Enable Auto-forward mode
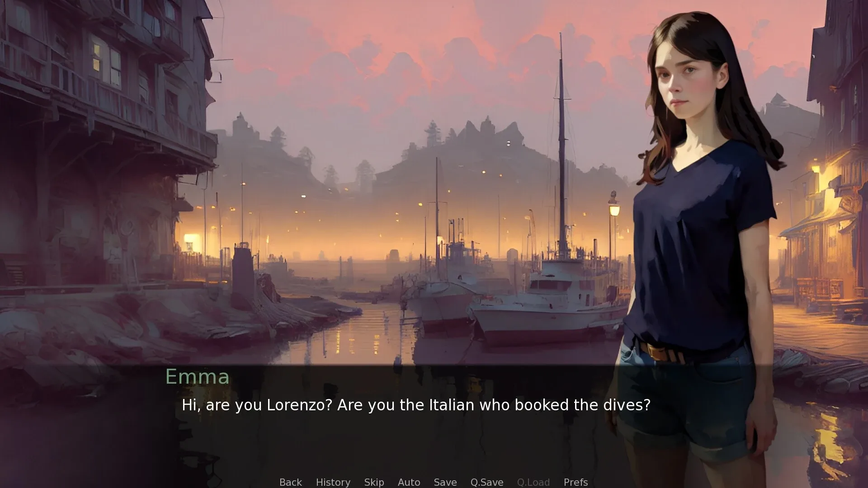This screenshot has width=868, height=488. [409, 482]
